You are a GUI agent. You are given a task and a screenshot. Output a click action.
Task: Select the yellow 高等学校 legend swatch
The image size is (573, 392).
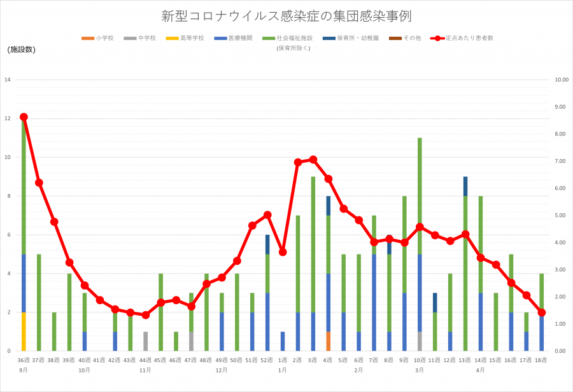click(x=172, y=38)
